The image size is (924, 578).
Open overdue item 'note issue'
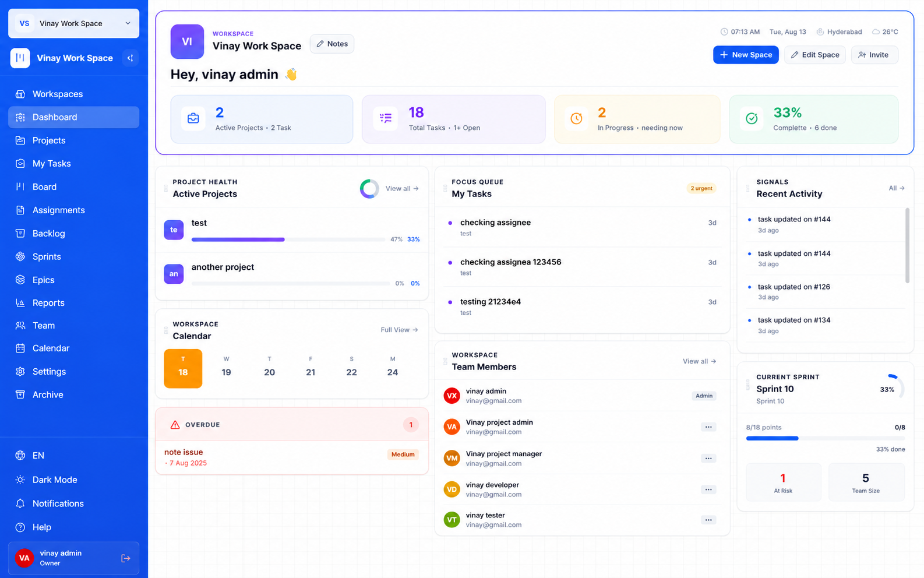click(x=184, y=452)
